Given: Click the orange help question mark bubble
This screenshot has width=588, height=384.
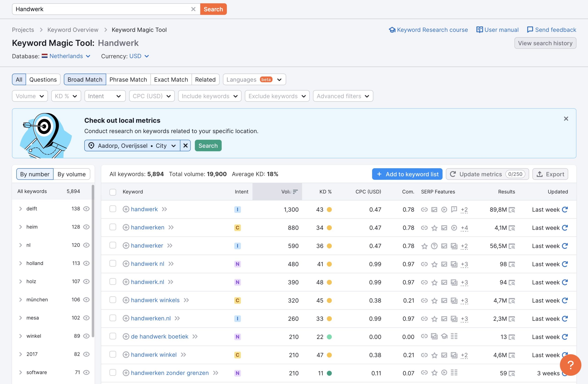Looking at the screenshot, I should pyautogui.click(x=571, y=365).
